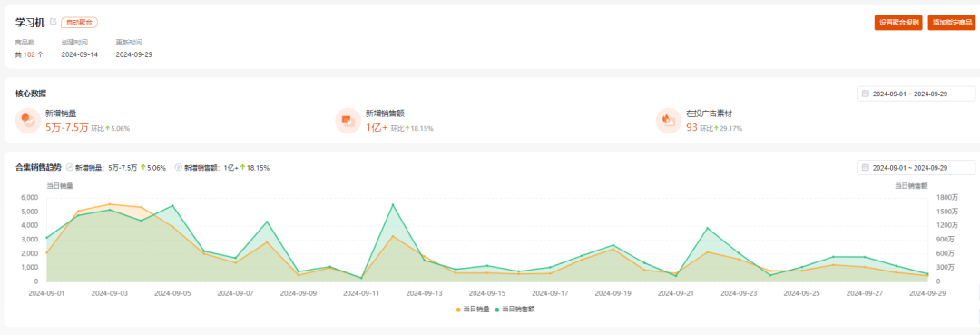Click the 2024-09-03 sales volume data point

pos(110,204)
